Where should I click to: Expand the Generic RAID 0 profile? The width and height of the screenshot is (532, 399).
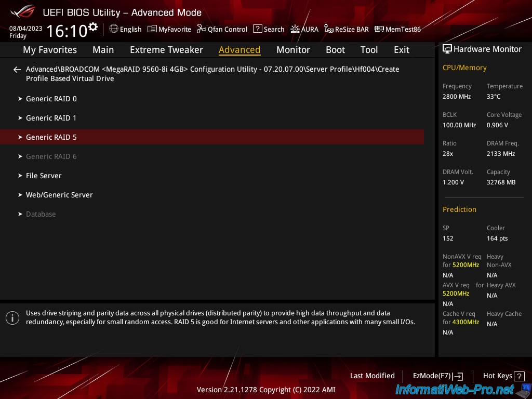(51, 99)
